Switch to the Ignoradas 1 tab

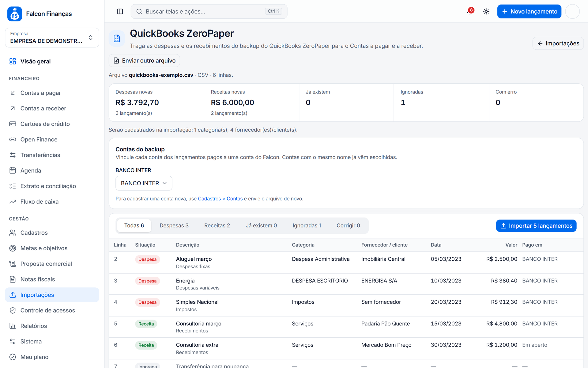click(307, 226)
